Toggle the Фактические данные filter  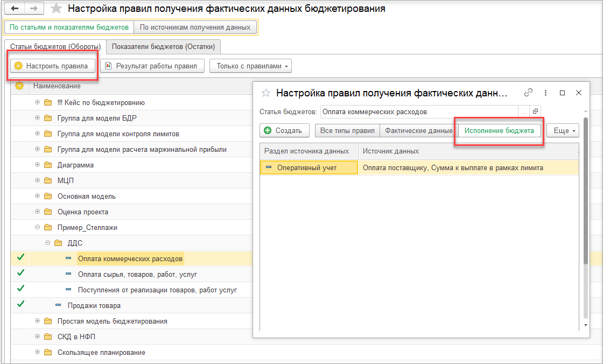coord(418,130)
